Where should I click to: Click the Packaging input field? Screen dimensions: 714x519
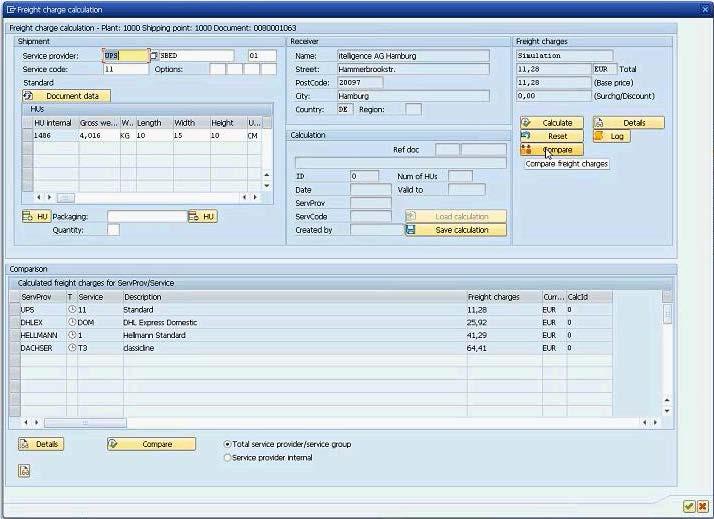click(x=148, y=217)
